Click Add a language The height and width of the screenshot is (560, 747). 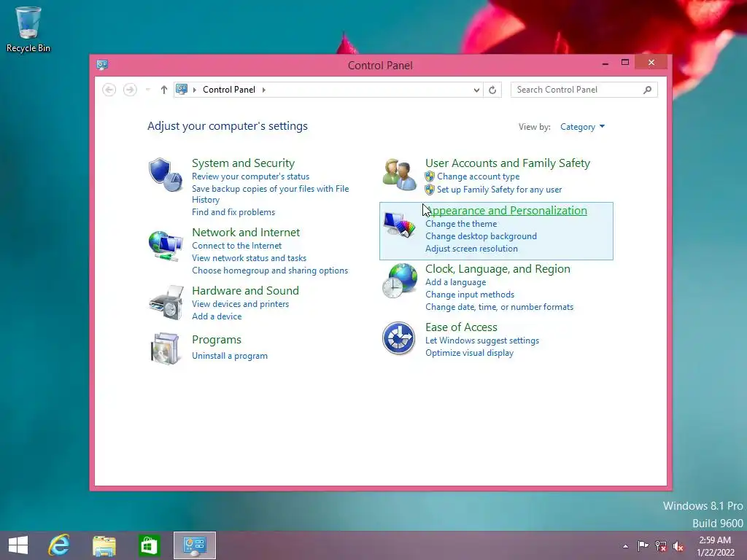click(455, 282)
